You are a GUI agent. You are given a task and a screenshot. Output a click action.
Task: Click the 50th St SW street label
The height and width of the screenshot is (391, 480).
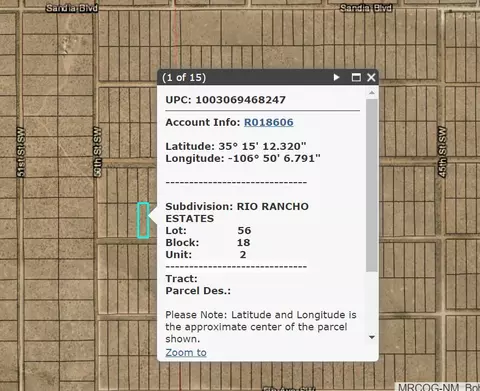[x=97, y=152]
